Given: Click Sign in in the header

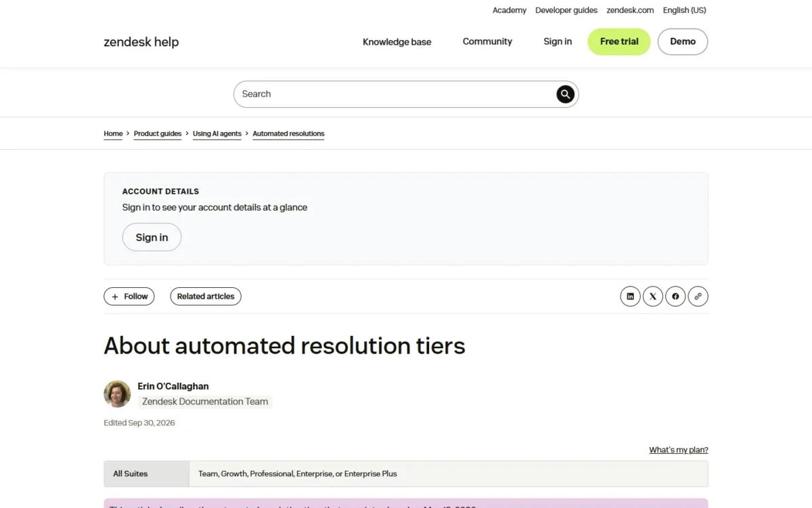Looking at the screenshot, I should [558, 41].
